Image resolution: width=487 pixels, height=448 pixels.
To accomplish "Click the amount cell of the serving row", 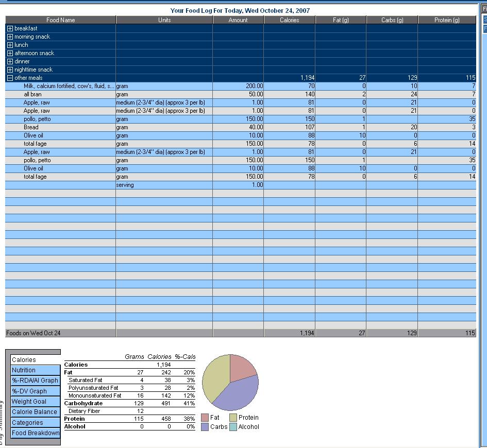I will coord(238,185).
